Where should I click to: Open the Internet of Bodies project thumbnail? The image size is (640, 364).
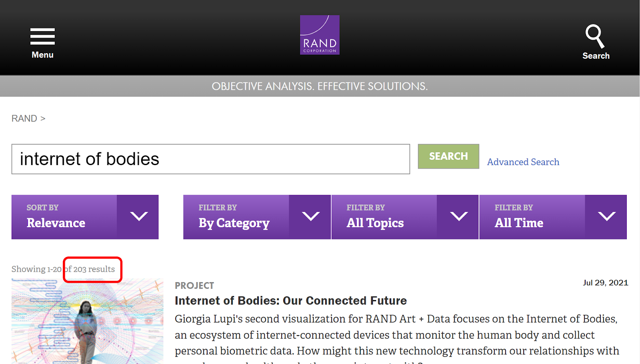pos(87,322)
